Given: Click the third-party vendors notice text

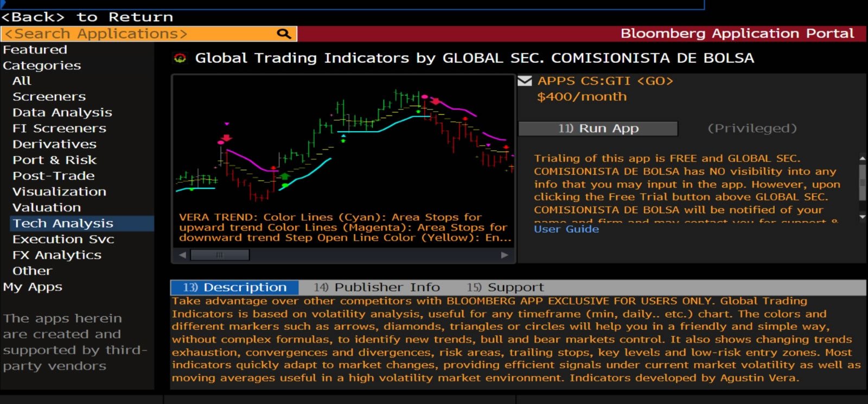Looking at the screenshot, I should tap(75, 342).
